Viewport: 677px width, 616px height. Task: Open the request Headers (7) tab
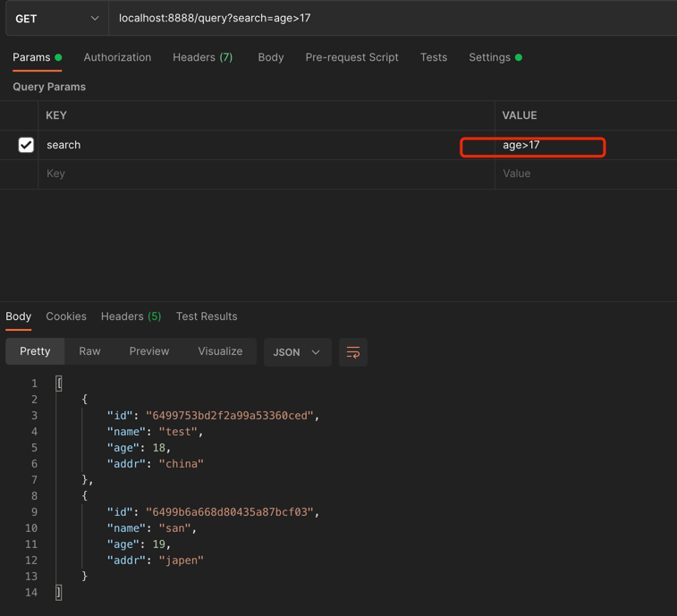[x=202, y=57]
